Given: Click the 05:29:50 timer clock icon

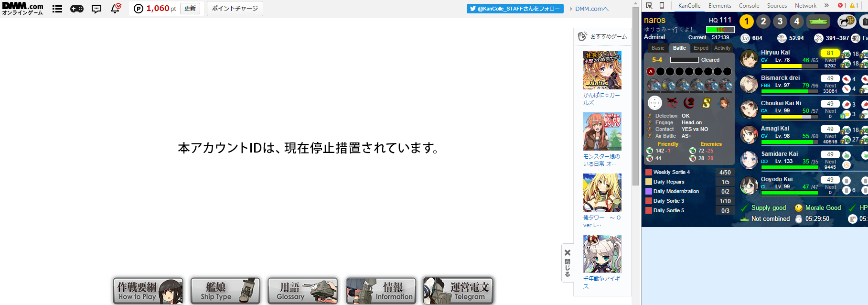Looking at the screenshot, I should click(x=799, y=219).
